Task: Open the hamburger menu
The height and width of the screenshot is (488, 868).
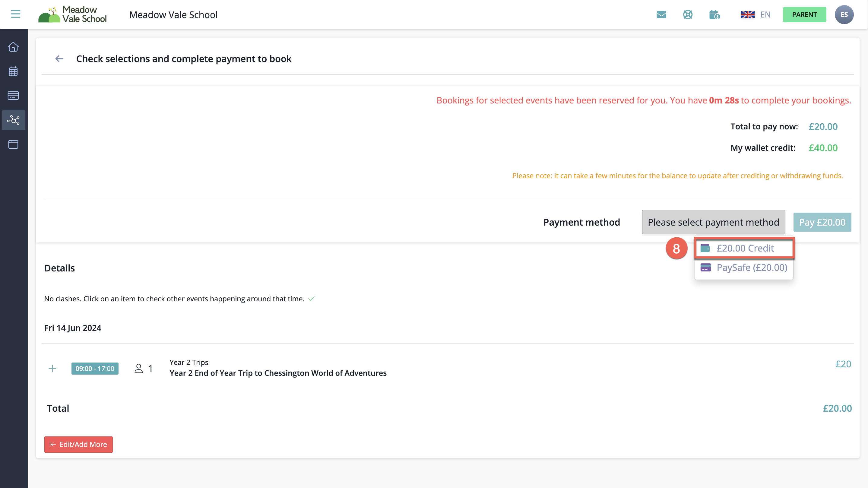Action: point(15,14)
